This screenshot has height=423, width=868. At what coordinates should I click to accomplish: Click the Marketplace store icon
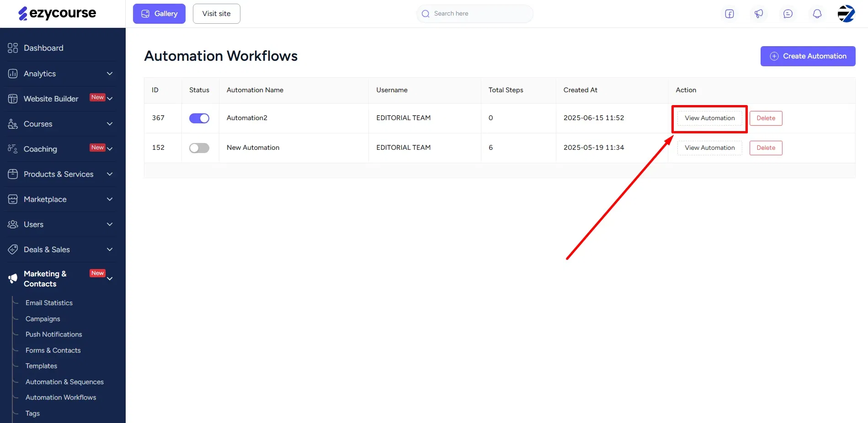coord(13,199)
